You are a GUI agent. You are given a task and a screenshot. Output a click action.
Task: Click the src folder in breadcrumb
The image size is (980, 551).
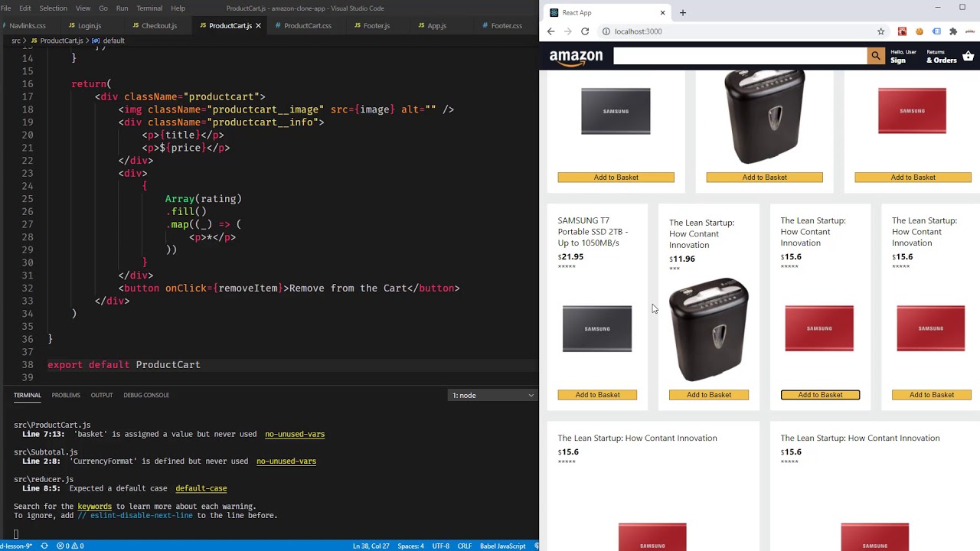[15, 41]
